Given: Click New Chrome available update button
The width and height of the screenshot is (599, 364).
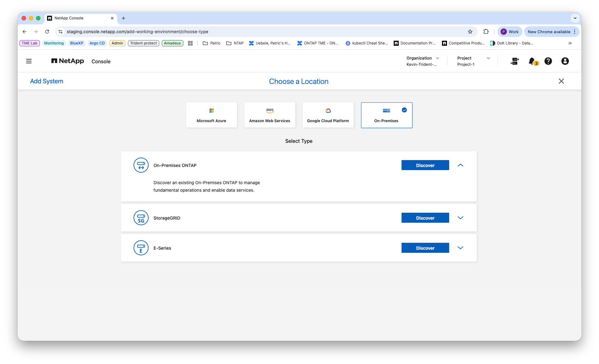Looking at the screenshot, I should 549,32.
